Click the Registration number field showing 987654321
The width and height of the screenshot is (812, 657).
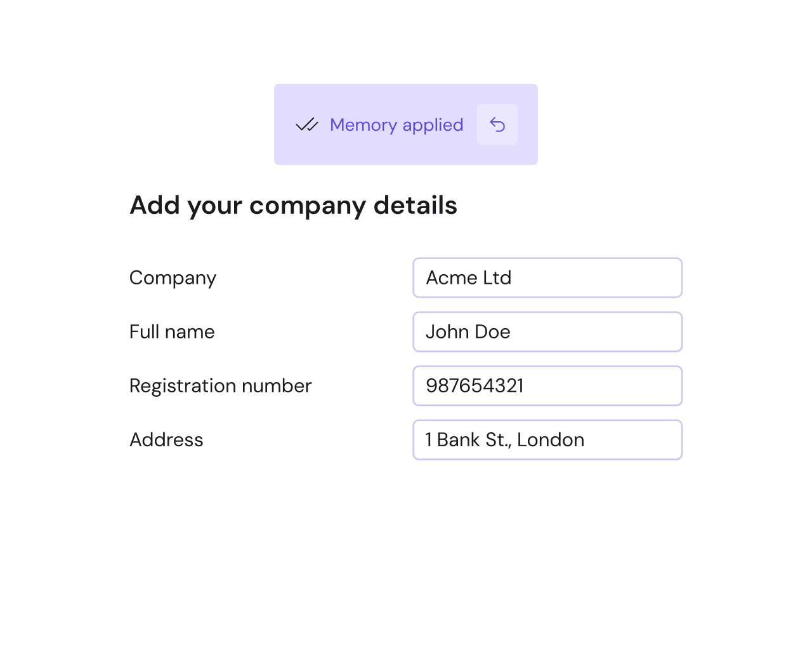[x=547, y=385]
